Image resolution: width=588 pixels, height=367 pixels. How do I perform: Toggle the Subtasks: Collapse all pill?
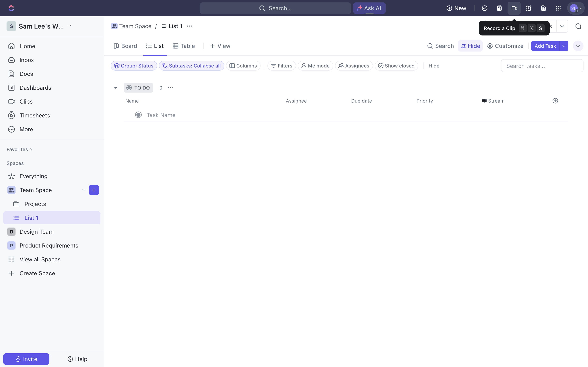(192, 66)
